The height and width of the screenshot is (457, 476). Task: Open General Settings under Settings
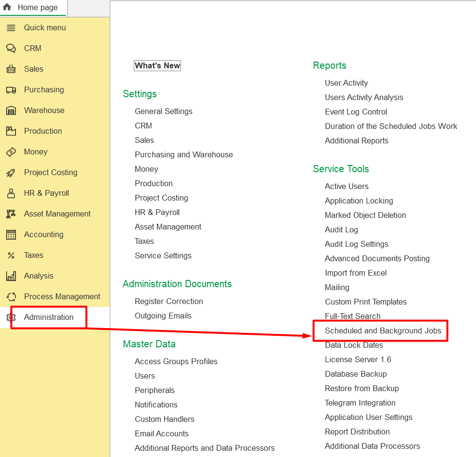point(164,112)
